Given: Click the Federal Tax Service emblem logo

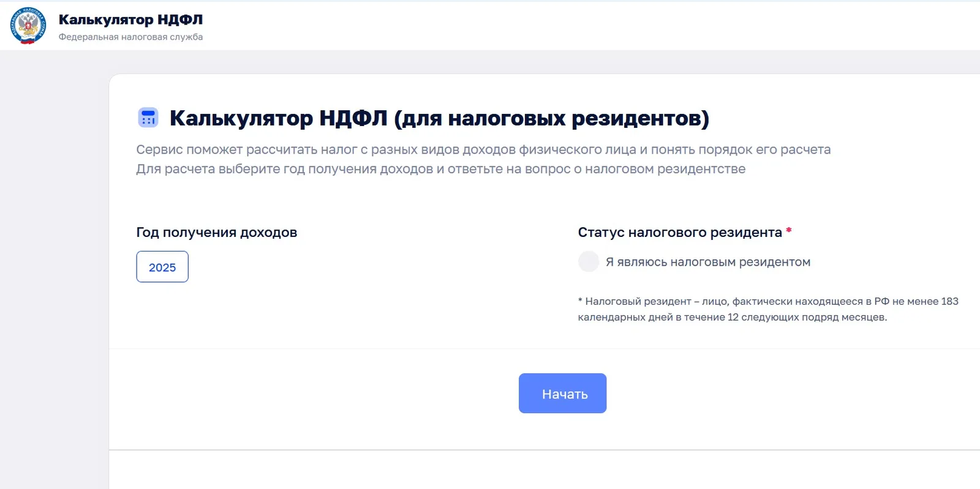Looking at the screenshot, I should [x=28, y=26].
